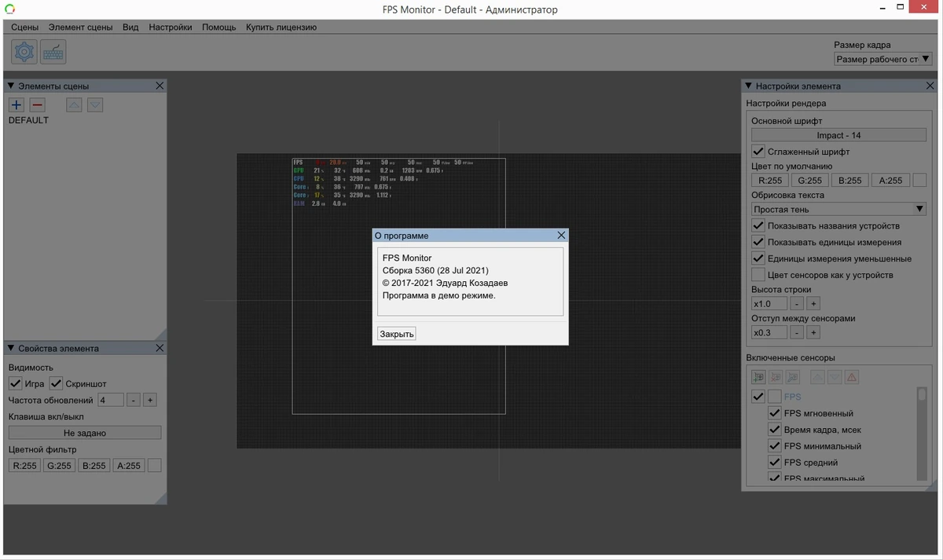Image resolution: width=943 pixels, height=560 pixels.
Task: Click the sensors list vertical scrollbar
Action: tap(922, 434)
